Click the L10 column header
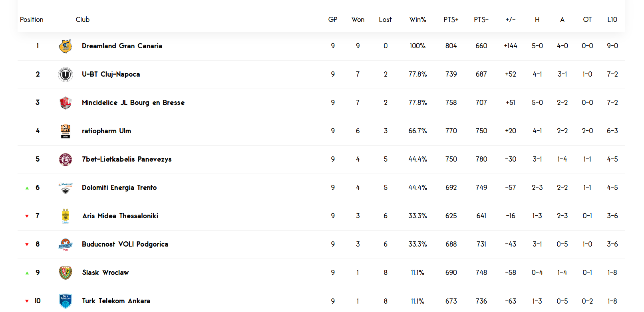Viewport: 644px width, 312px height. 612,20
